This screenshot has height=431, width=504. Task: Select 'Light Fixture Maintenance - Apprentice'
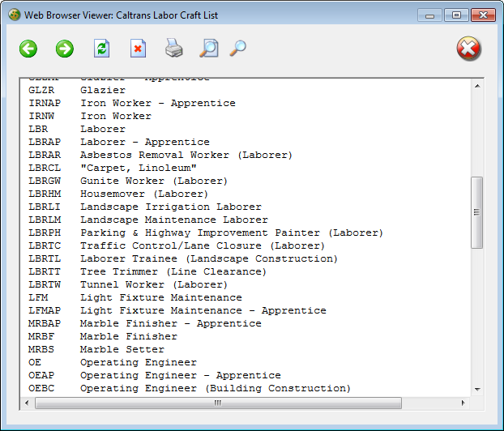pos(203,310)
